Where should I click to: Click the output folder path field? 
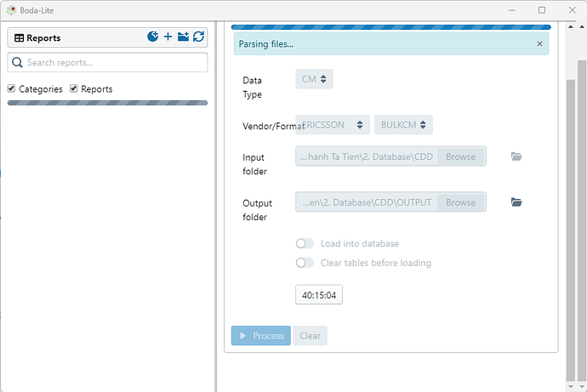pos(367,202)
